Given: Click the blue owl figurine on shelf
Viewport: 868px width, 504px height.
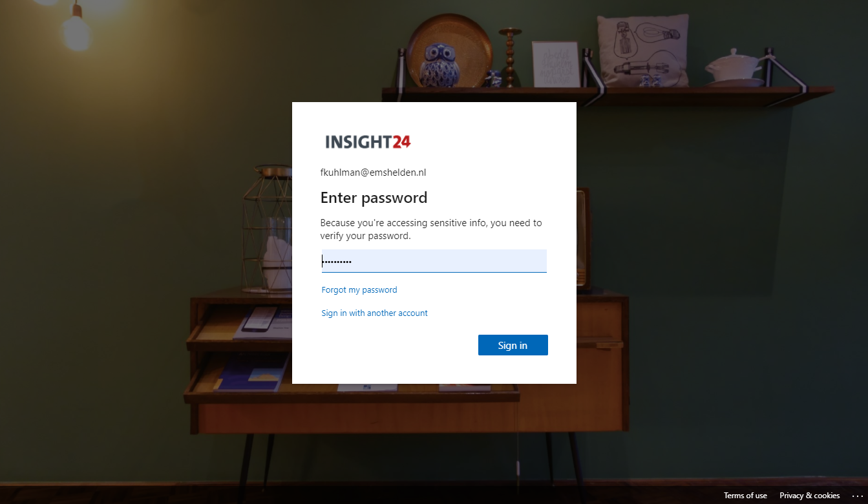Looking at the screenshot, I should tap(439, 65).
